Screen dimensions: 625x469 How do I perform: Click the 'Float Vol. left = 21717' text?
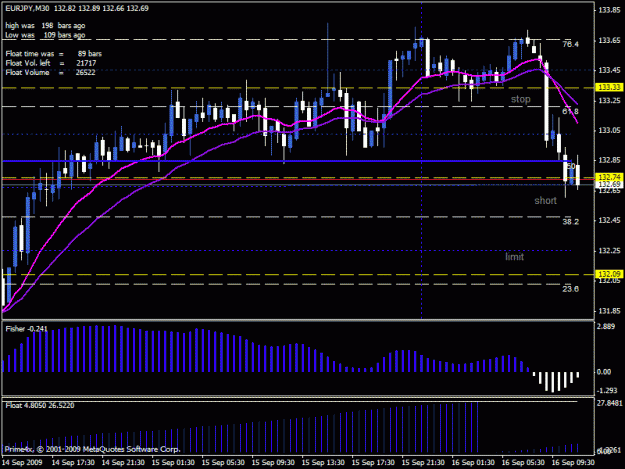51,63
